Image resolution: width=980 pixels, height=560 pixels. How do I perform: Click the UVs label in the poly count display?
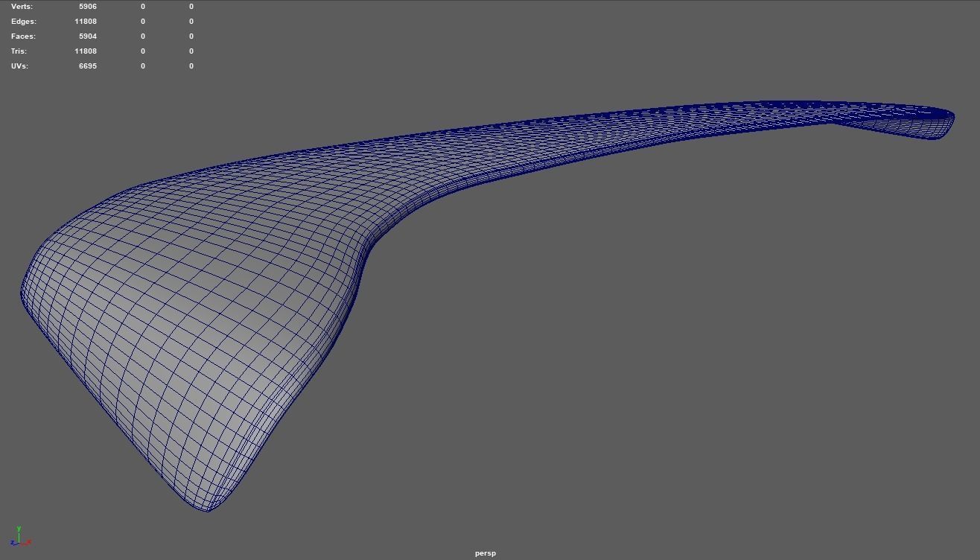coord(20,66)
